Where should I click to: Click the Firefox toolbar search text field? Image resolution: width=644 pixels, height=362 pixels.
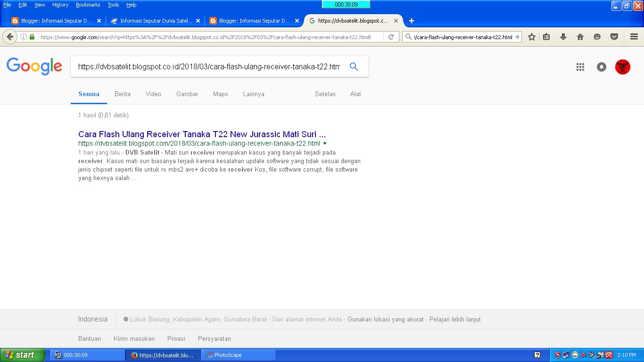(x=463, y=37)
